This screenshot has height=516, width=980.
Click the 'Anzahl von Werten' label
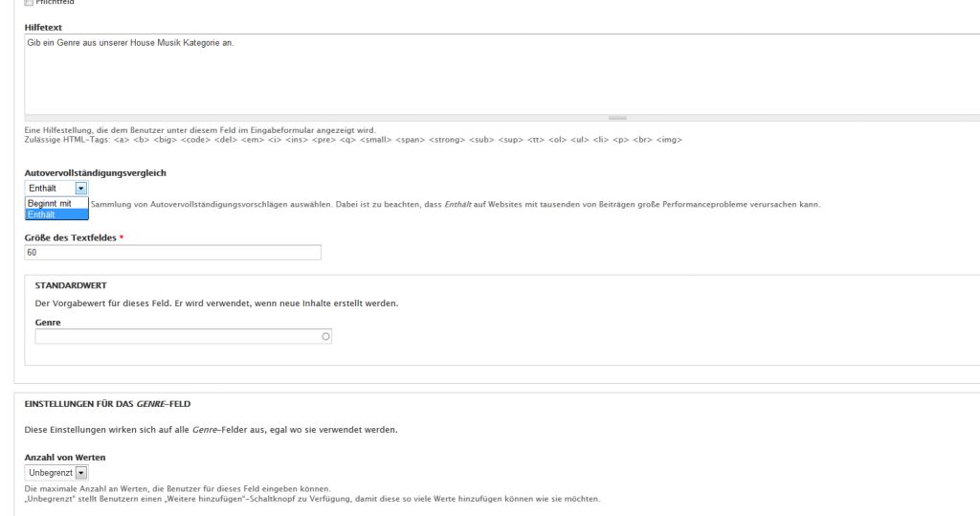coord(64,457)
